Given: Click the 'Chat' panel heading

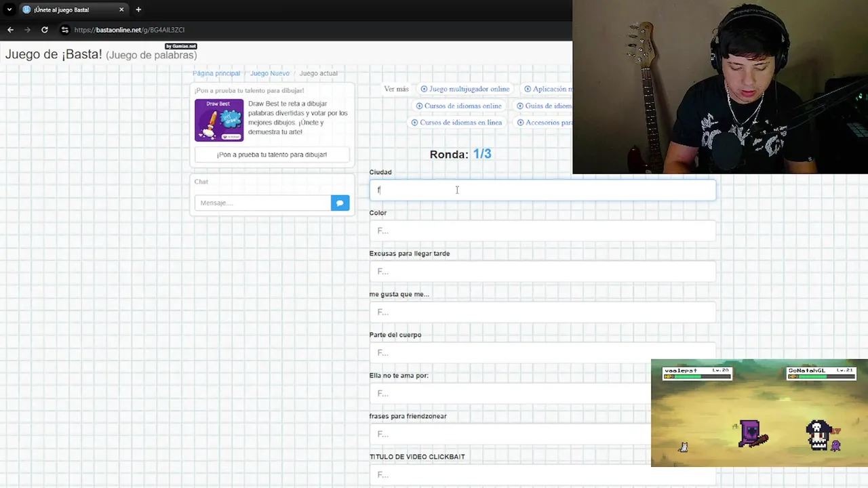Looking at the screenshot, I should (201, 182).
